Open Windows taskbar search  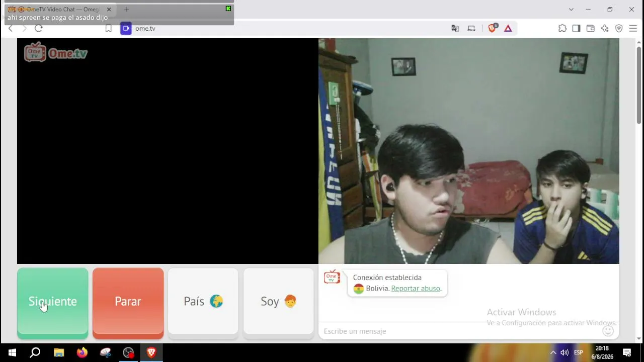pyautogui.click(x=35, y=352)
